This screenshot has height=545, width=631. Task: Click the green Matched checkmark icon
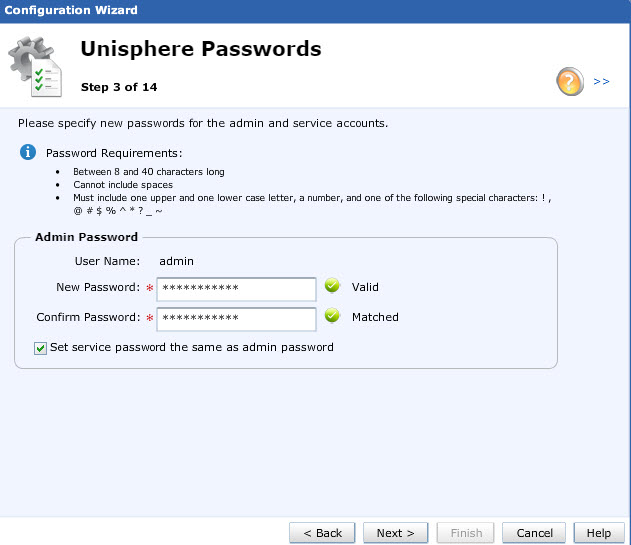click(x=332, y=316)
